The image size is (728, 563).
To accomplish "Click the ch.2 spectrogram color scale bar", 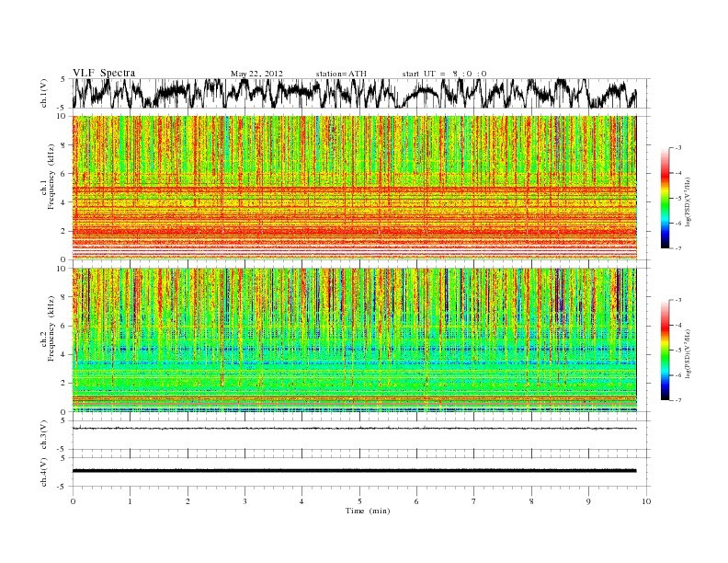I will tap(665, 350).
